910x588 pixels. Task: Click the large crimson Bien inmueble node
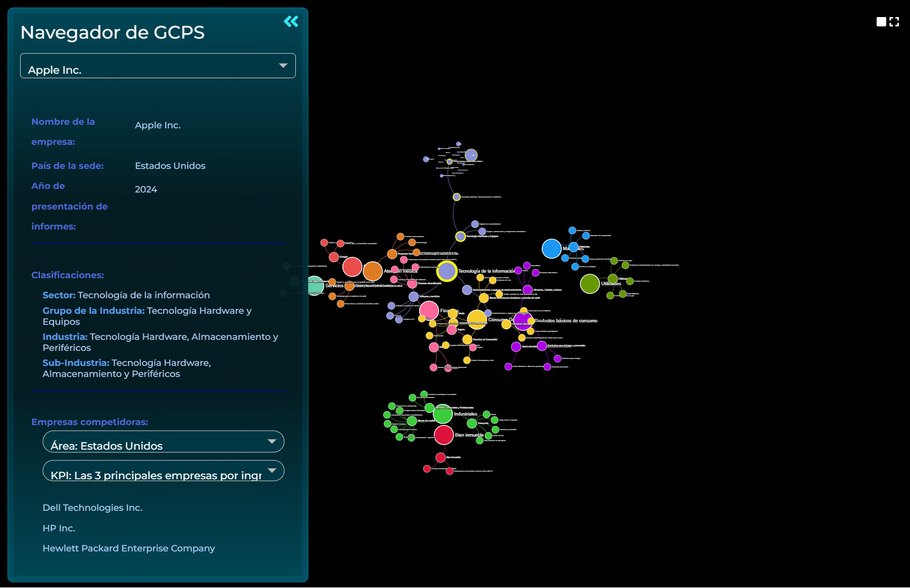click(444, 435)
